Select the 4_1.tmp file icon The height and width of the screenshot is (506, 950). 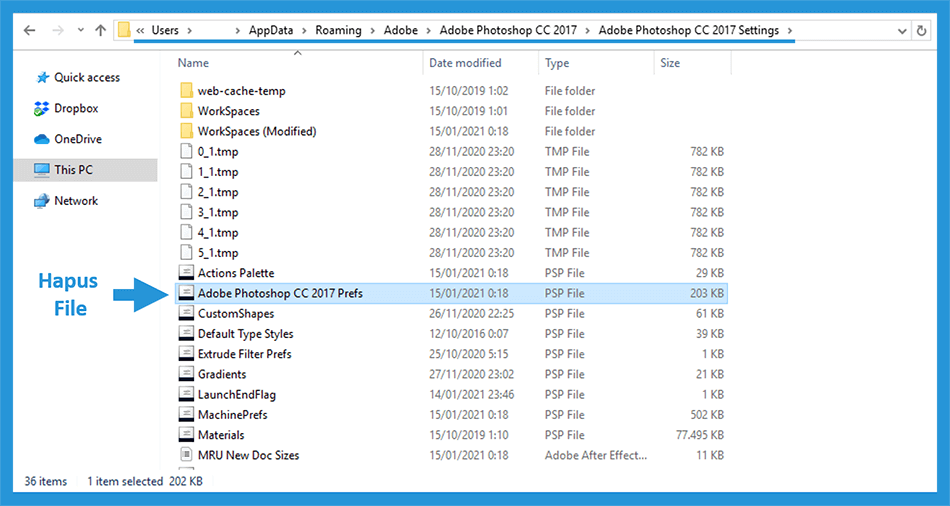pyautogui.click(x=187, y=232)
